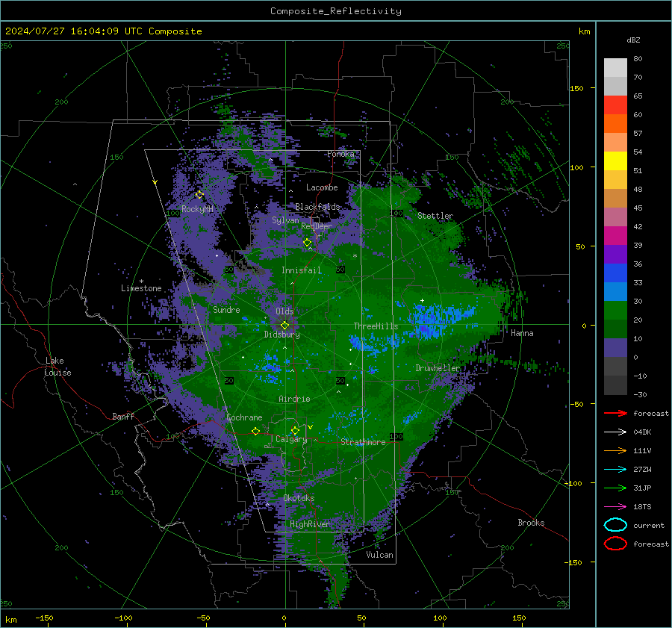Click the HighRiver city label
This screenshot has width=672, height=628.
(310, 524)
